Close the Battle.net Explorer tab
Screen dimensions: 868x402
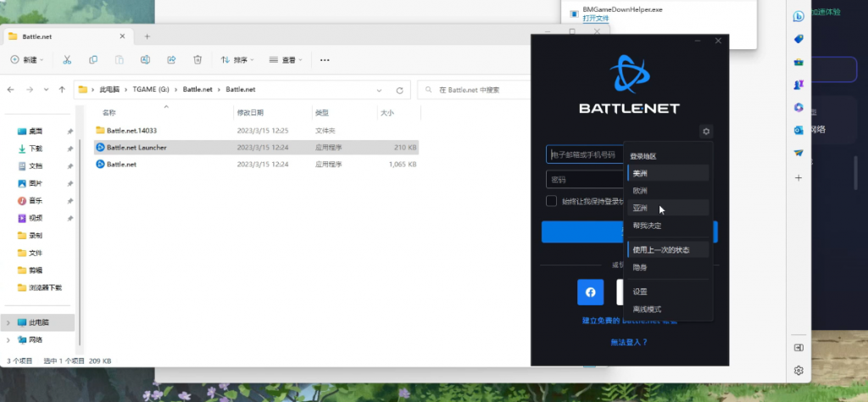click(x=122, y=36)
